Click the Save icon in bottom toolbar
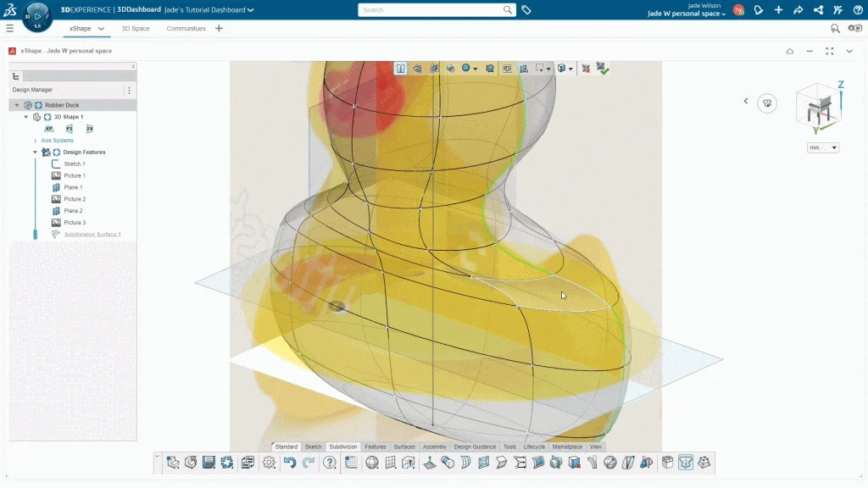This screenshot has height=488, width=868. 209,463
